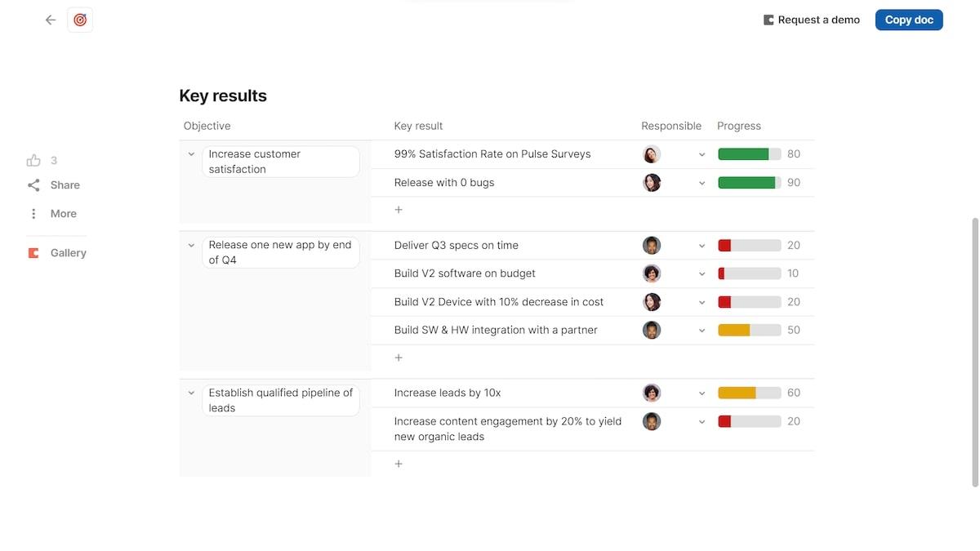This screenshot has width=980, height=551.
Task: Open the red target doc icon
Action: click(x=80, y=20)
